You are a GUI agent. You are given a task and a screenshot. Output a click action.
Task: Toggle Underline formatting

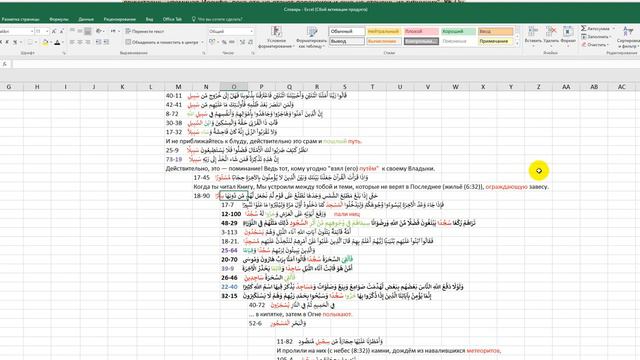15,42
